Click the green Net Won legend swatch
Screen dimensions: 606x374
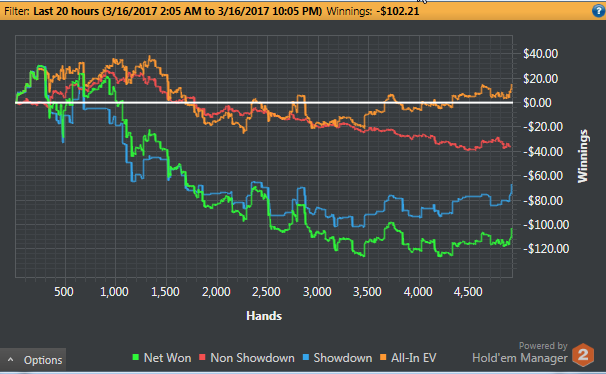(136, 357)
